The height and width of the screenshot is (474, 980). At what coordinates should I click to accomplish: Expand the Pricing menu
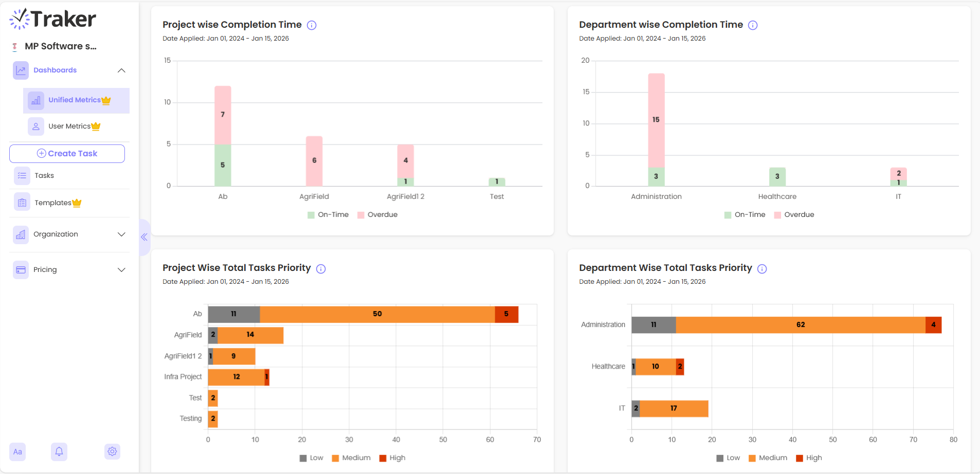point(121,270)
